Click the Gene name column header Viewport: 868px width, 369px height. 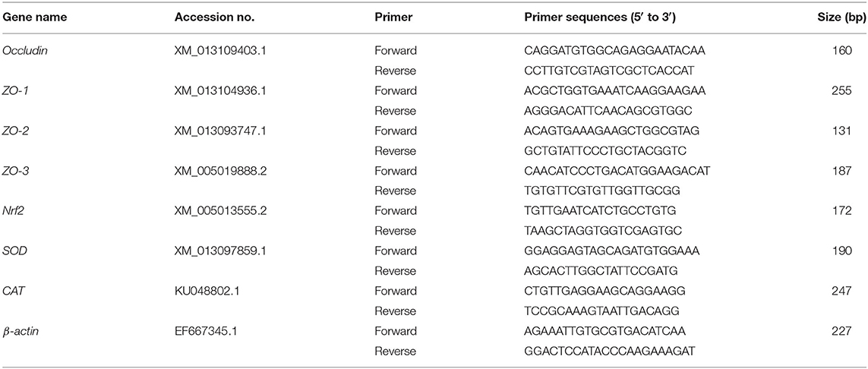pos(34,17)
